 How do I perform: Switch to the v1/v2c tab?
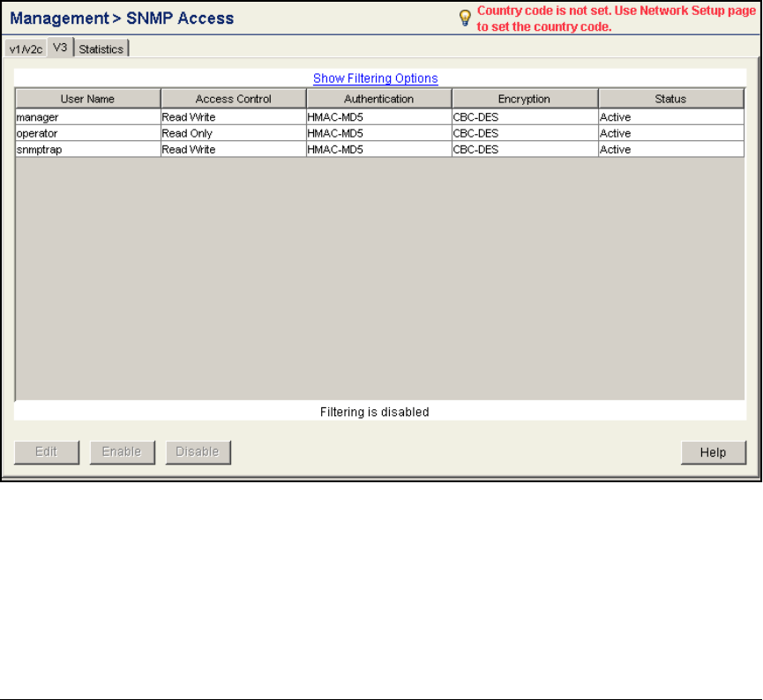pyautogui.click(x=26, y=48)
